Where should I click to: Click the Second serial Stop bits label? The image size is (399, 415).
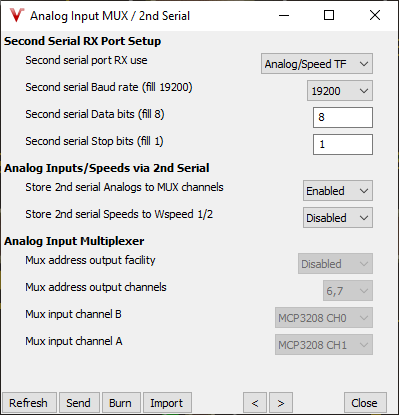click(x=94, y=141)
